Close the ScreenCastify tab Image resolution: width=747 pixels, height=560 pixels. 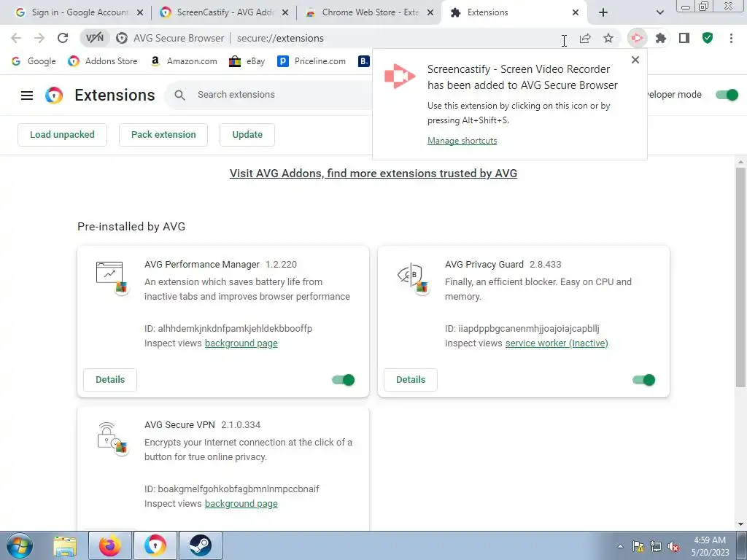pyautogui.click(x=285, y=13)
